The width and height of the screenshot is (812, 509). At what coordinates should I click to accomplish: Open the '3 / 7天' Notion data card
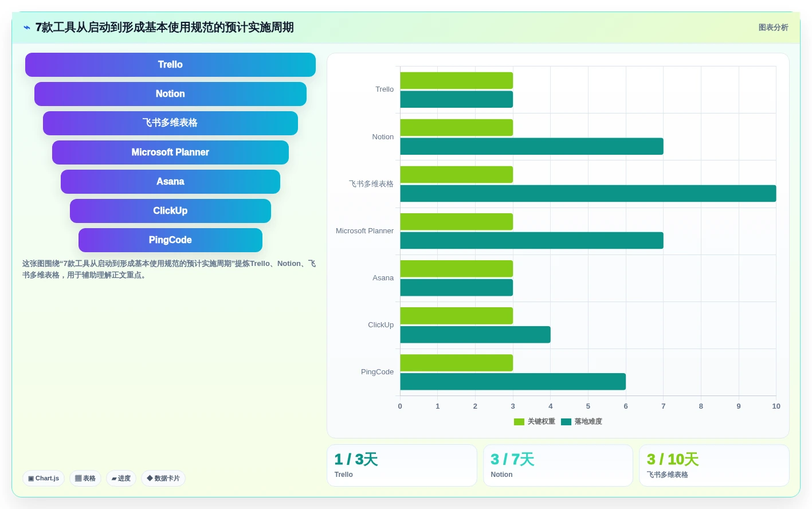558,465
